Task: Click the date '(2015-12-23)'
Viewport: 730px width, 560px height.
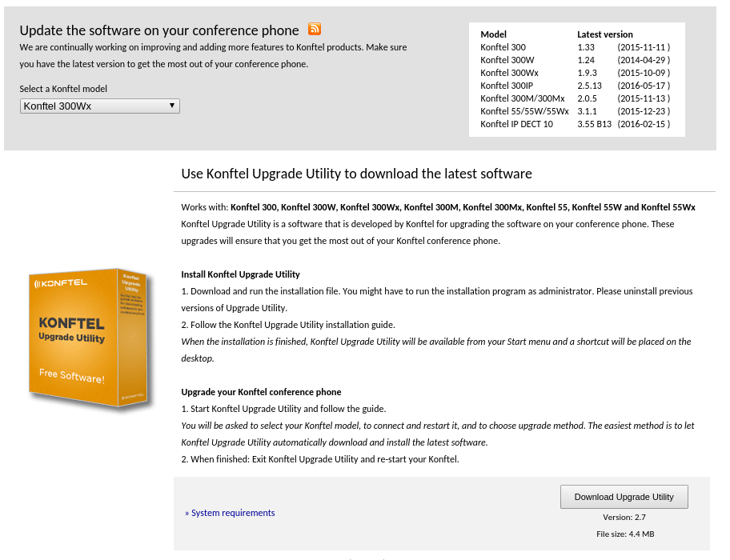Action: [644, 111]
